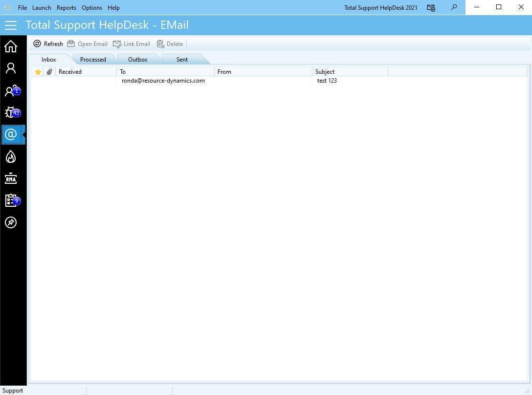Toggle the star favorites column header
Image resolution: width=532 pixels, height=395 pixels.
point(38,71)
